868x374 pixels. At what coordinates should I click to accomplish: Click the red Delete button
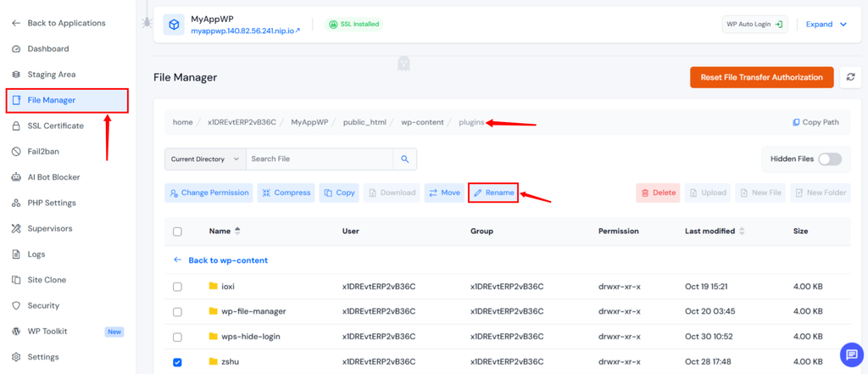coord(658,193)
